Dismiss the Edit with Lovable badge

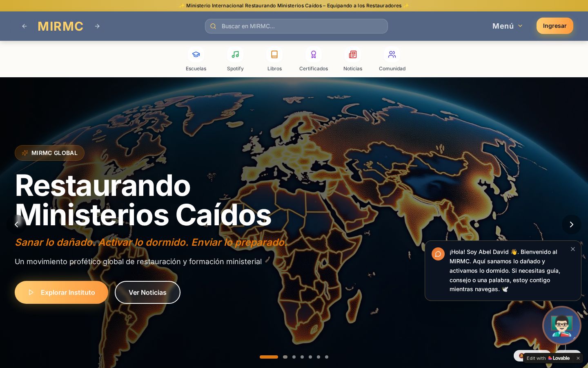[578, 358]
